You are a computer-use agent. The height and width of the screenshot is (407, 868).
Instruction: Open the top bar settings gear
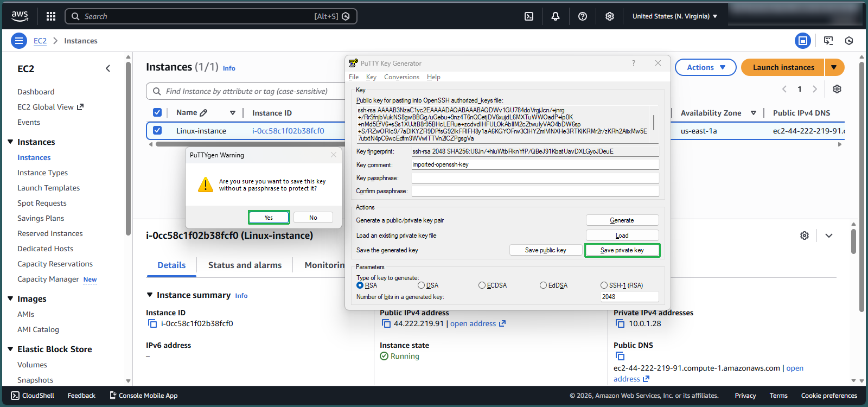[x=610, y=16]
